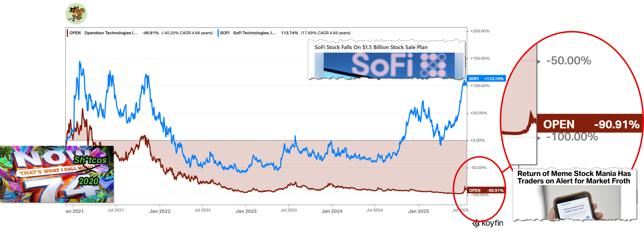The height and width of the screenshot is (231, 644).
Task: Open the SoFi Stock Falls headline
Action: [371, 47]
